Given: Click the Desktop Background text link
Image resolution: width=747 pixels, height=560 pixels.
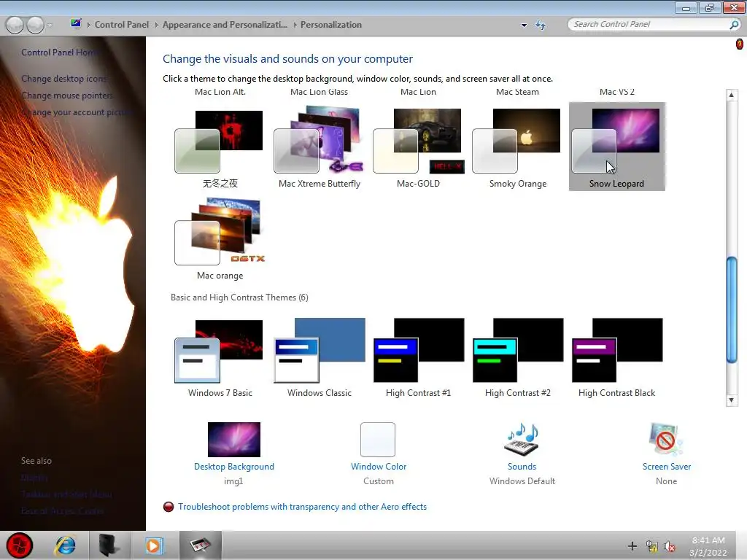Looking at the screenshot, I should [234, 467].
